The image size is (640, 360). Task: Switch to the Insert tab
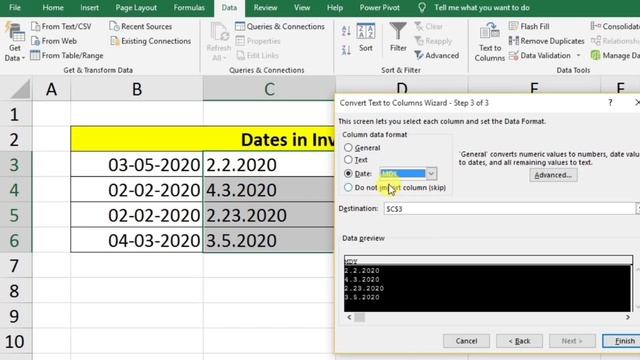[89, 8]
